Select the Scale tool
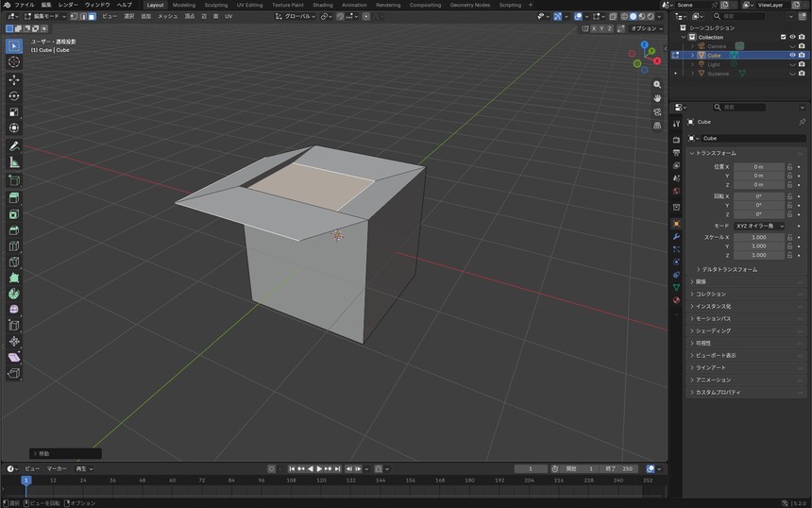 pos(14,111)
